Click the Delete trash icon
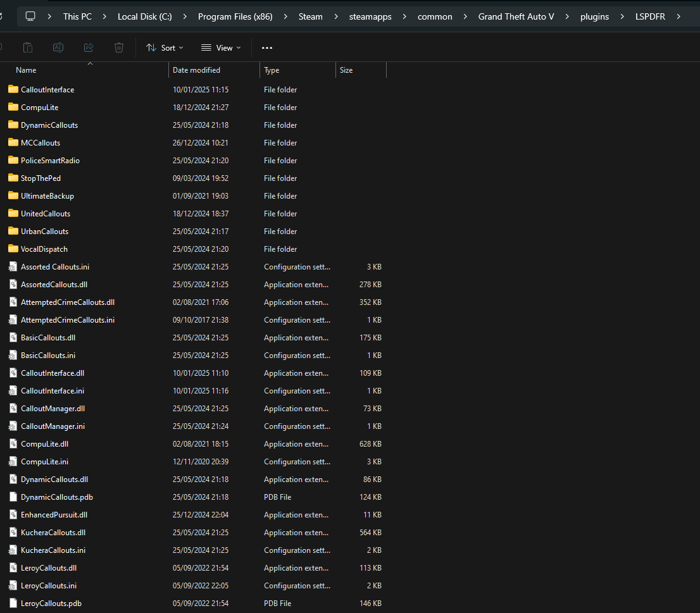The image size is (700, 613). pos(119,47)
